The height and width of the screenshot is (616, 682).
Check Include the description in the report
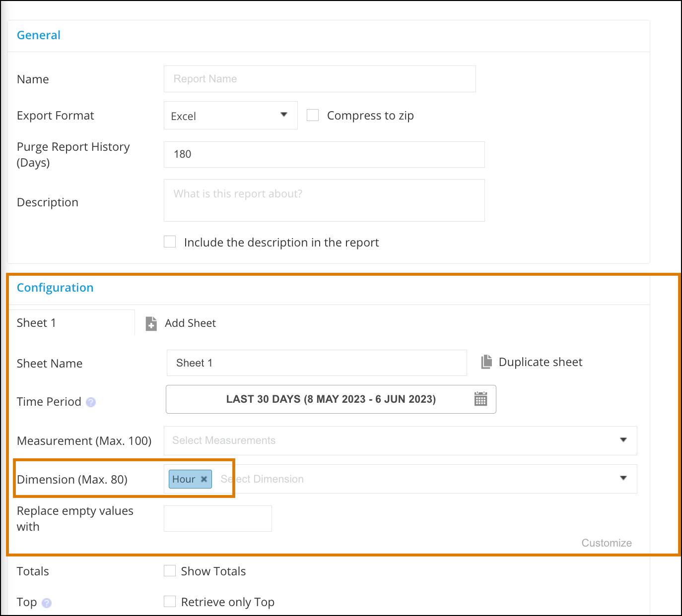170,242
